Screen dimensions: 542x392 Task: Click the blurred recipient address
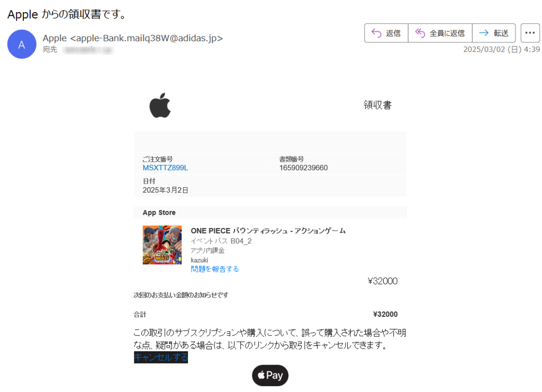tap(88, 50)
